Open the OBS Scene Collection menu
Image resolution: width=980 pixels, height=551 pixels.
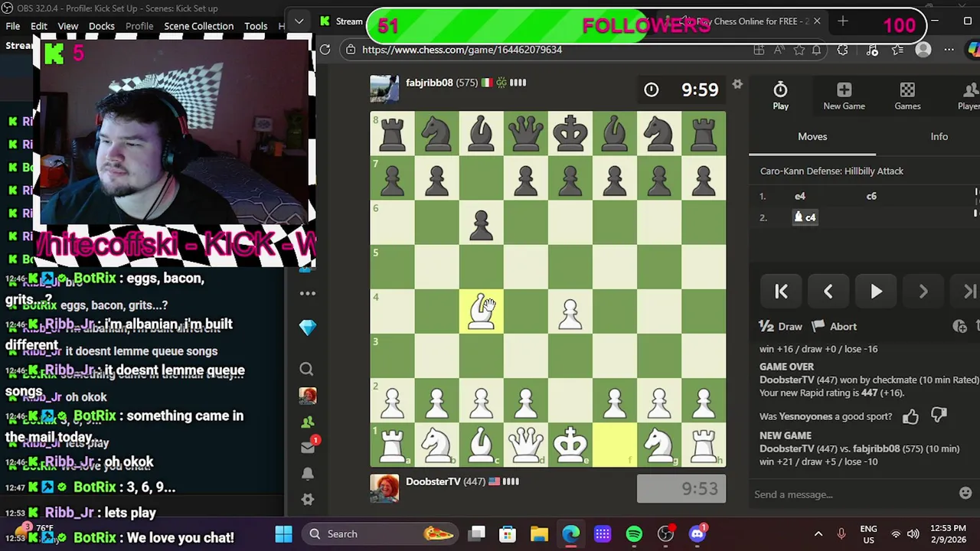198,26
